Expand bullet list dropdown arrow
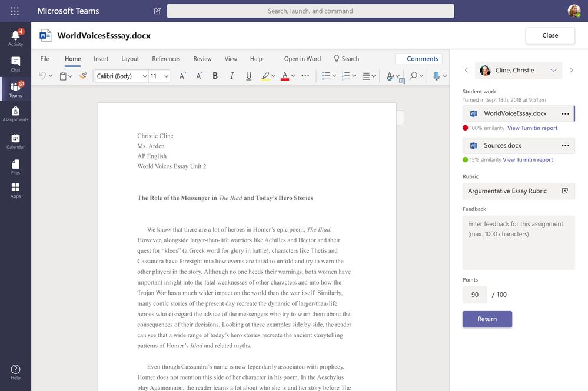 pyautogui.click(x=334, y=76)
